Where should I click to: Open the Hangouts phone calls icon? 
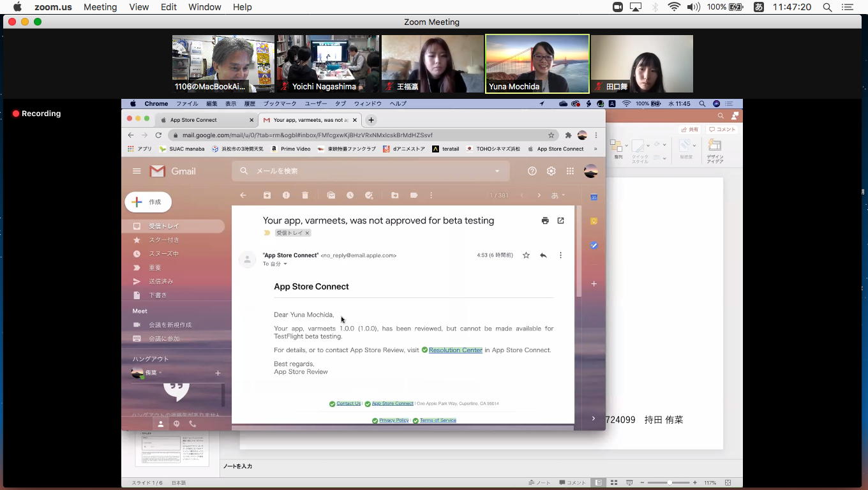point(192,424)
